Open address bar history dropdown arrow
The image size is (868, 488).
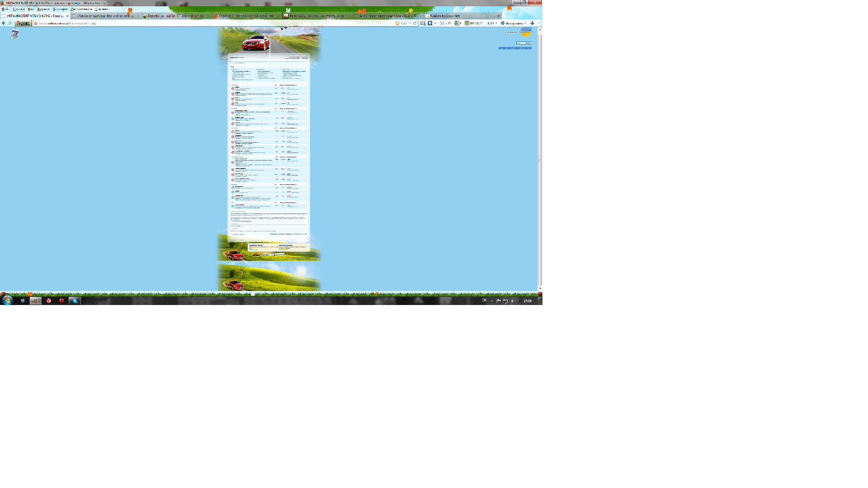[x=410, y=23]
